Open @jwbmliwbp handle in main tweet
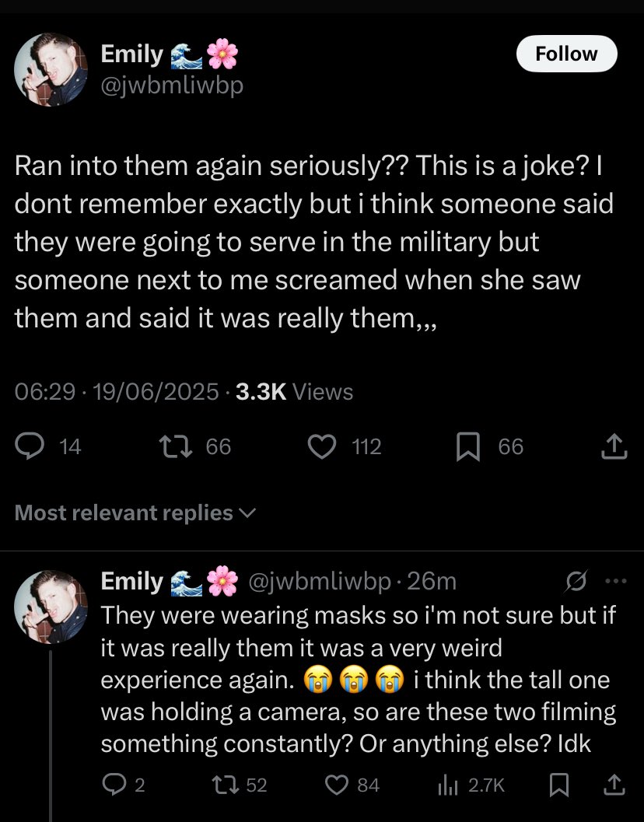Image resolution: width=644 pixels, height=822 pixels. click(172, 85)
